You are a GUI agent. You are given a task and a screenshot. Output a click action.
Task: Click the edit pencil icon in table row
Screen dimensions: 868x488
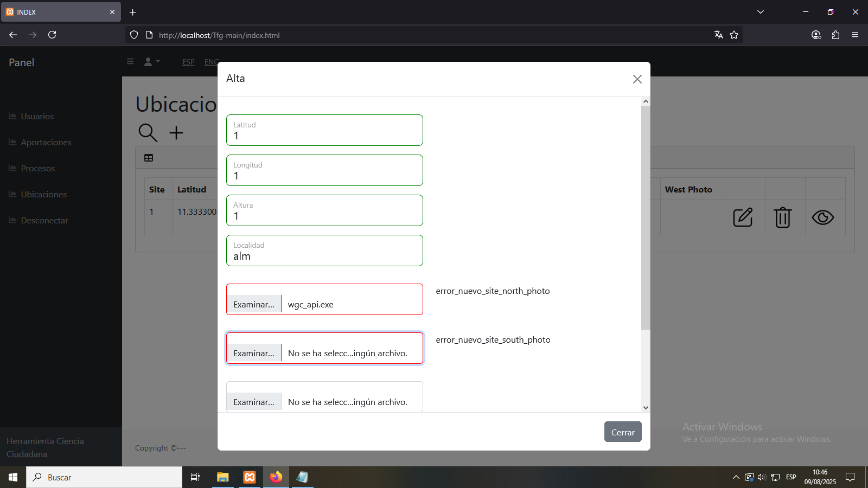point(743,217)
